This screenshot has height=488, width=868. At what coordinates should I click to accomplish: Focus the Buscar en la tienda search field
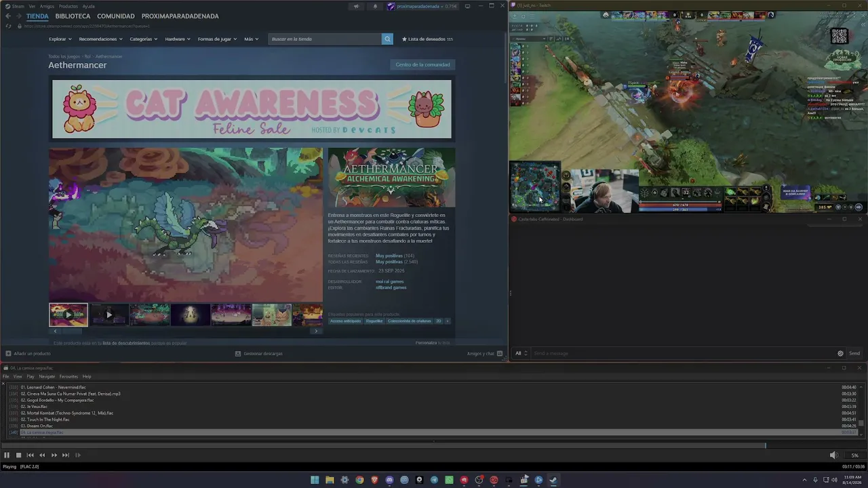325,39
